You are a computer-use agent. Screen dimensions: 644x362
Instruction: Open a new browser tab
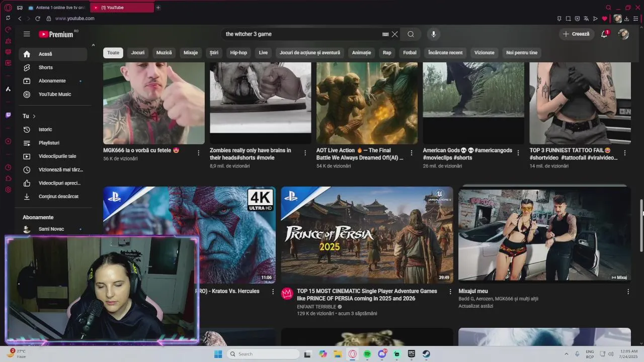[158, 8]
